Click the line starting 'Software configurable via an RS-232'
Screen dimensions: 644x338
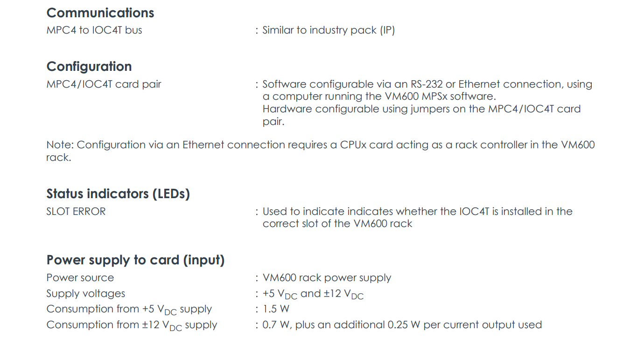[x=427, y=84]
